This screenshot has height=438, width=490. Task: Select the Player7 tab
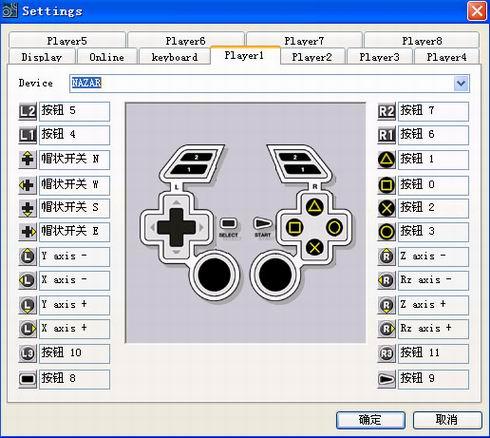(304, 40)
